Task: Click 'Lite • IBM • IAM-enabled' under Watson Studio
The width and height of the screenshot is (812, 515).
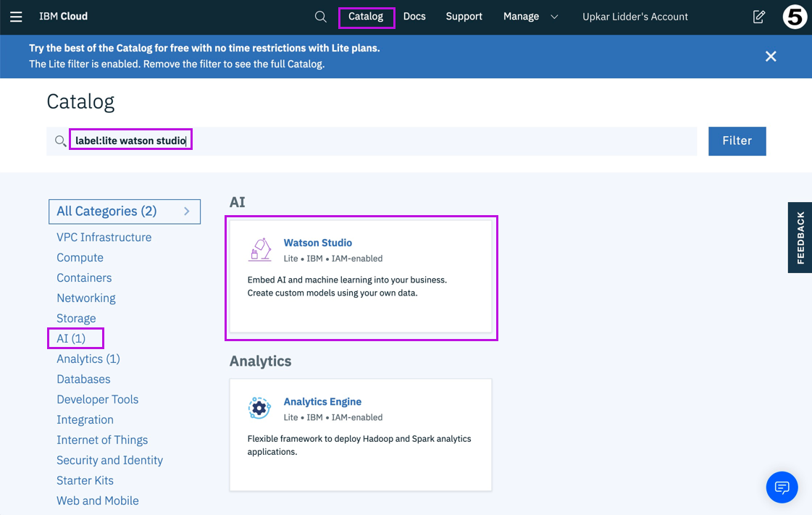Action: click(333, 259)
